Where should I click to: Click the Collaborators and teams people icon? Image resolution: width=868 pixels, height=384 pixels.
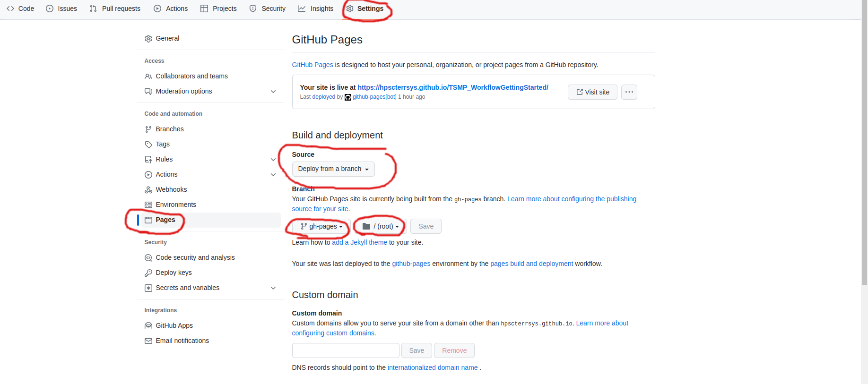click(148, 77)
